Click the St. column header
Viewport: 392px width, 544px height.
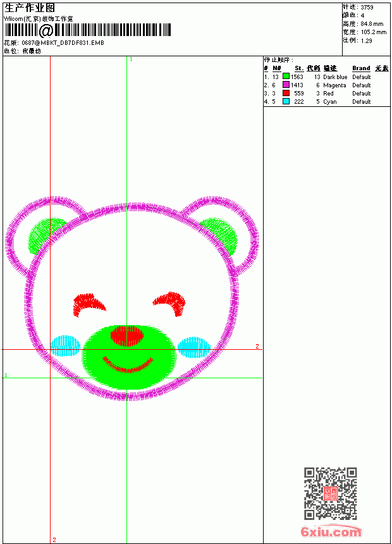point(299,68)
